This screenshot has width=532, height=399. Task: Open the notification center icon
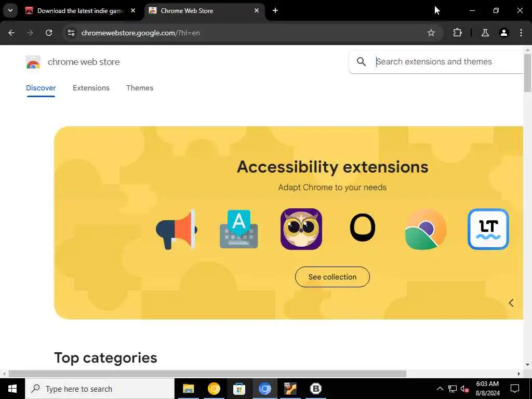tap(515, 389)
